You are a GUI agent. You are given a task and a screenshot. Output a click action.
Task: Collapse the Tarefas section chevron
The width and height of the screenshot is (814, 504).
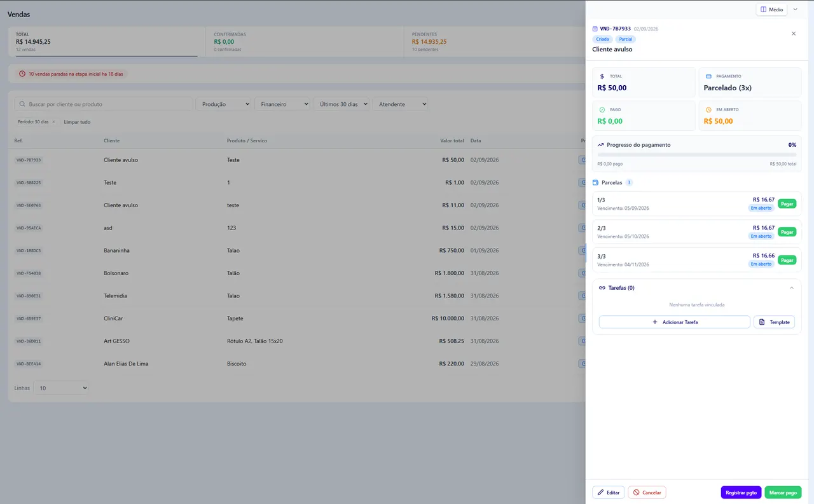tap(791, 288)
